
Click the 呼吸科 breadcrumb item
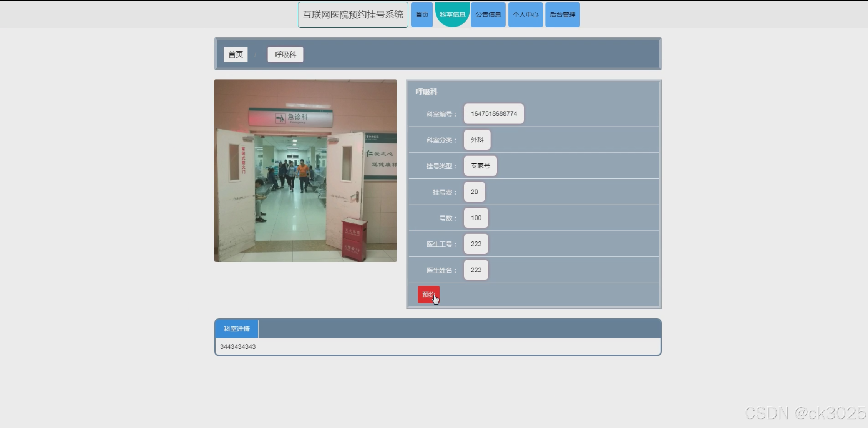(x=285, y=55)
